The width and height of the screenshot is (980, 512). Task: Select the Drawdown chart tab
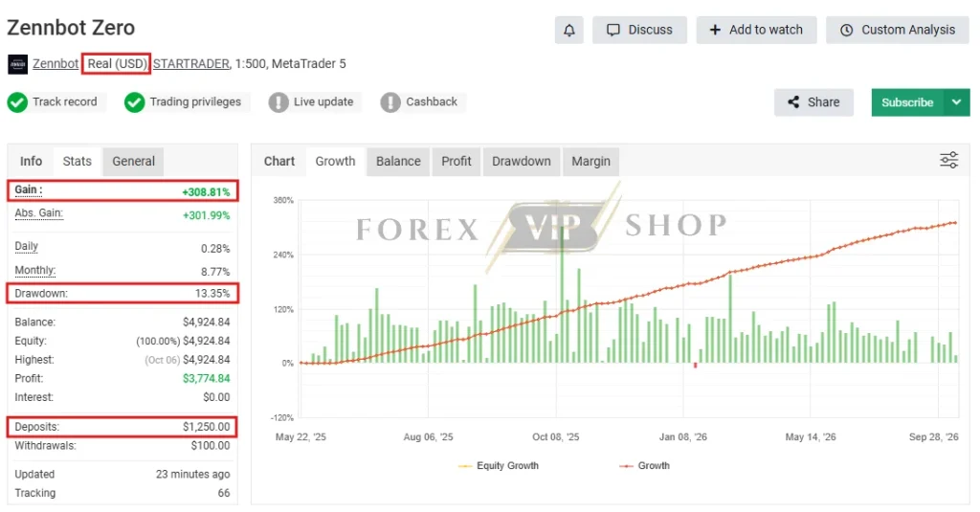tap(522, 162)
